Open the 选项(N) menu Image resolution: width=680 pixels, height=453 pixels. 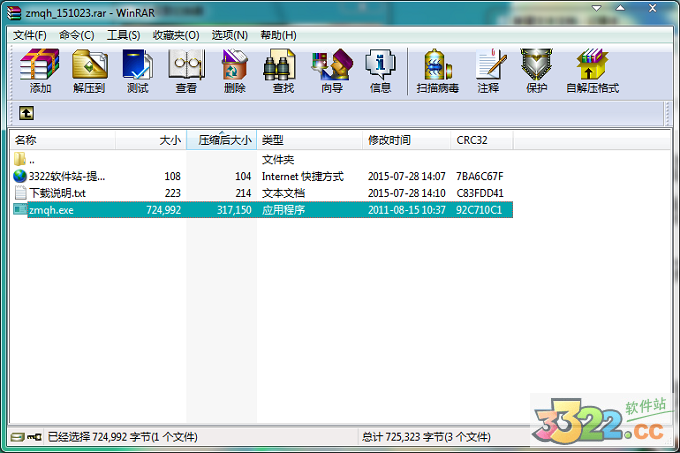(x=229, y=35)
